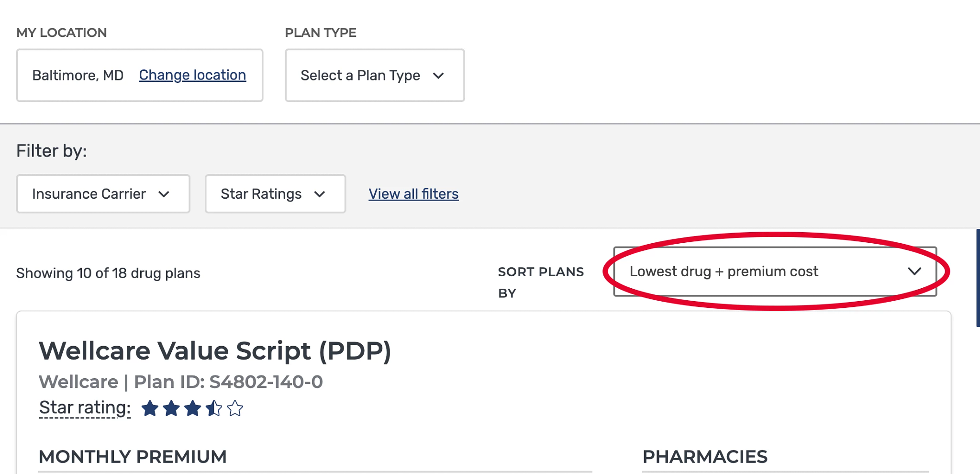This screenshot has height=474, width=980.
Task: Click the blue scrollbar on the right edge
Action: tap(978, 278)
